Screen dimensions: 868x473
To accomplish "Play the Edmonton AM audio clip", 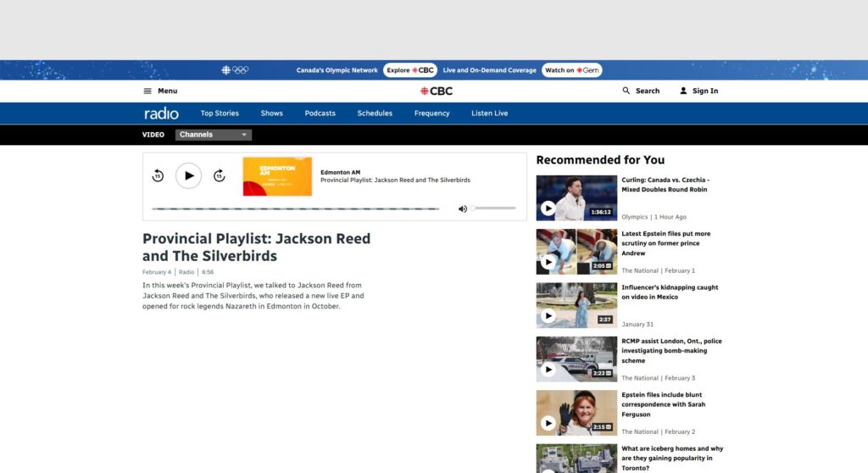I will [x=188, y=175].
